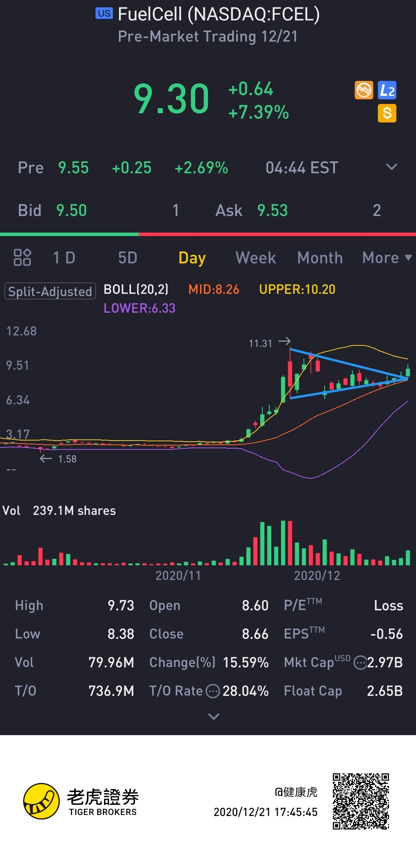The height and width of the screenshot is (868, 416).
Task: Switch chart to 1 D view
Action: click(64, 258)
